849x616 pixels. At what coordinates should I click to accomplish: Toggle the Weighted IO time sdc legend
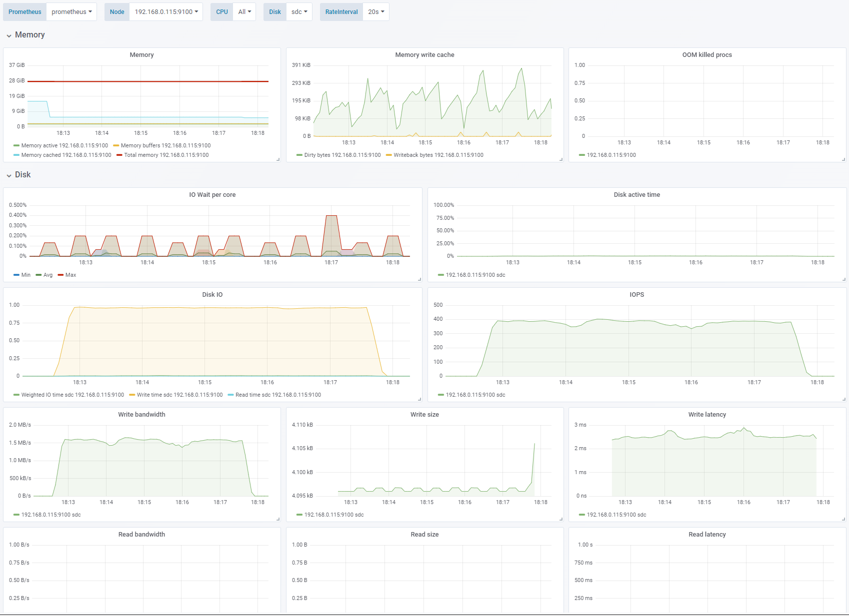tap(69, 395)
